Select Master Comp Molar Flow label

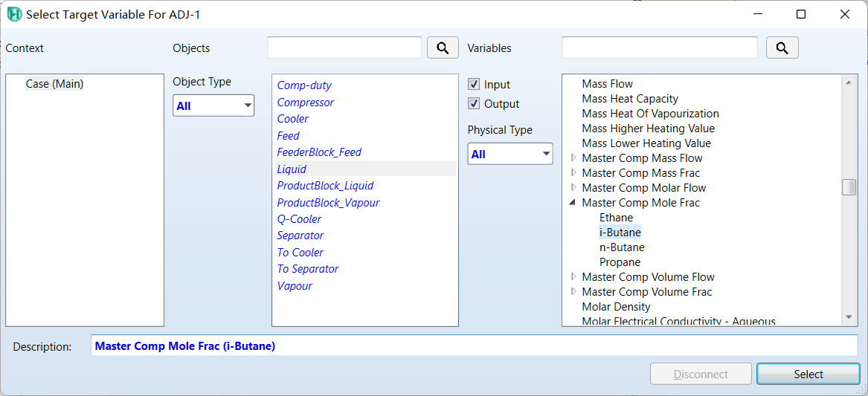[x=644, y=187]
